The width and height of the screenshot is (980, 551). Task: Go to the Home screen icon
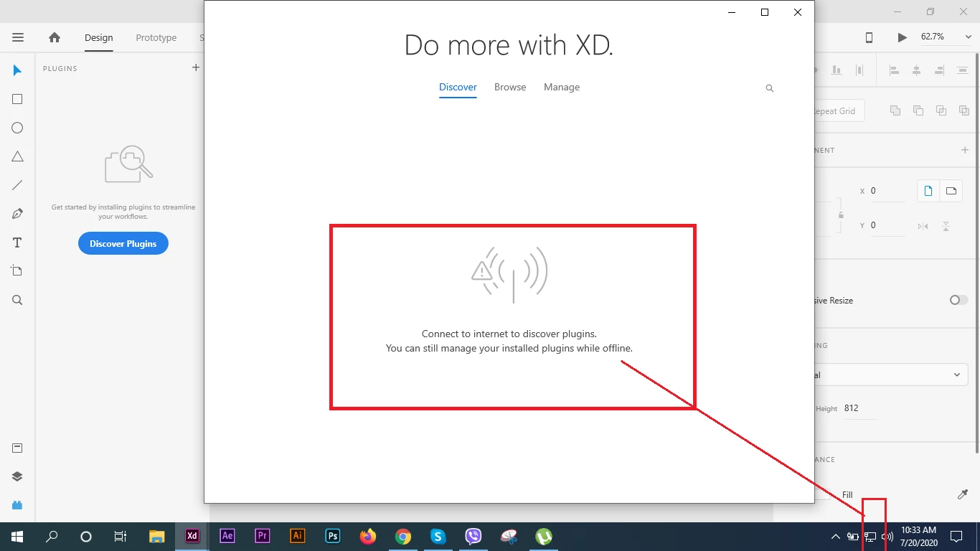[55, 37]
